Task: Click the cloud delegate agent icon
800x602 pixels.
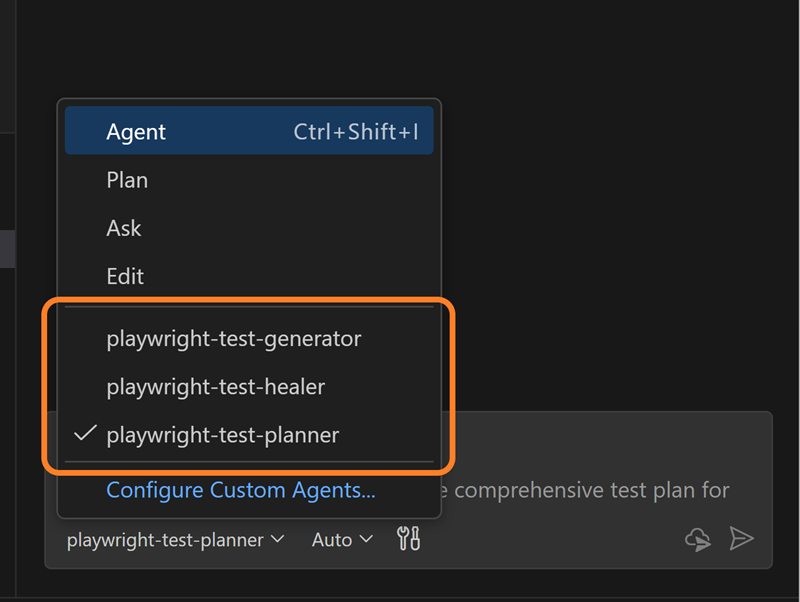Action: coord(697,540)
